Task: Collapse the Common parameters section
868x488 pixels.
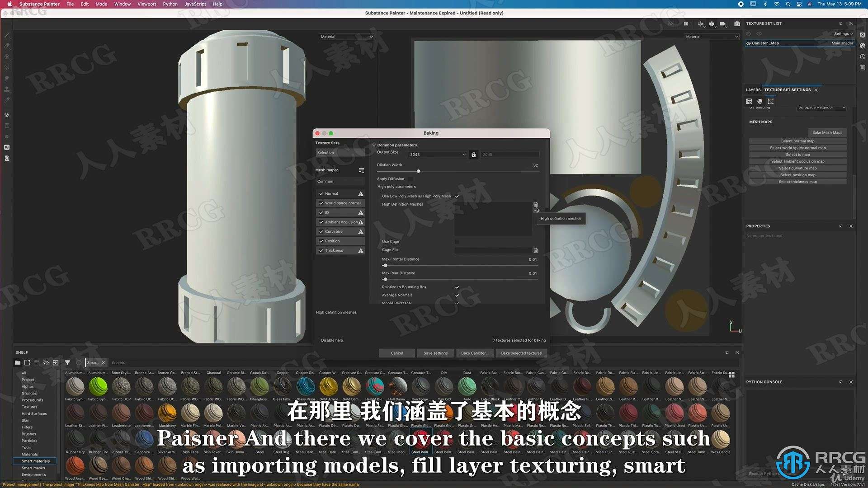Action: pyautogui.click(x=374, y=145)
